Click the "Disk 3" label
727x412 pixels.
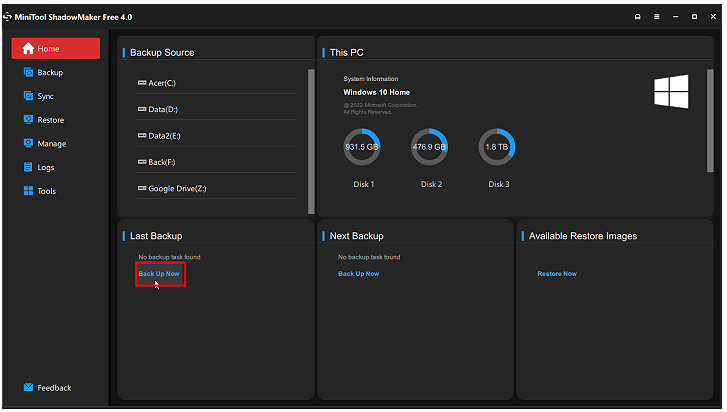[x=498, y=184]
